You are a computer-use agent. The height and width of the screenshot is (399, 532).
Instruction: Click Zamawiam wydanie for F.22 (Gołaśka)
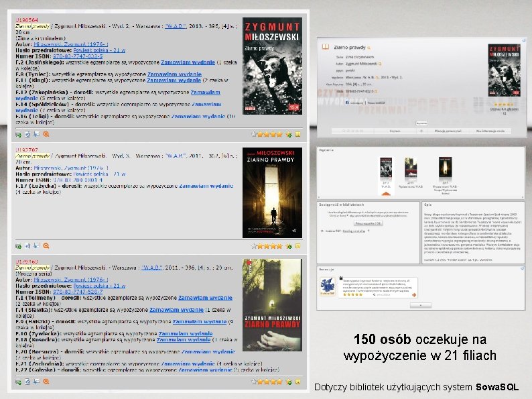click(x=205, y=369)
